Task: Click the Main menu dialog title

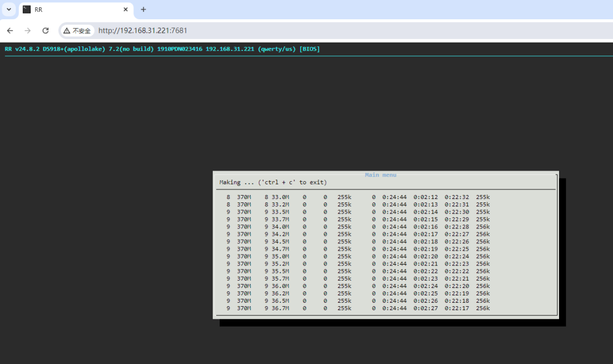Action: click(380, 175)
